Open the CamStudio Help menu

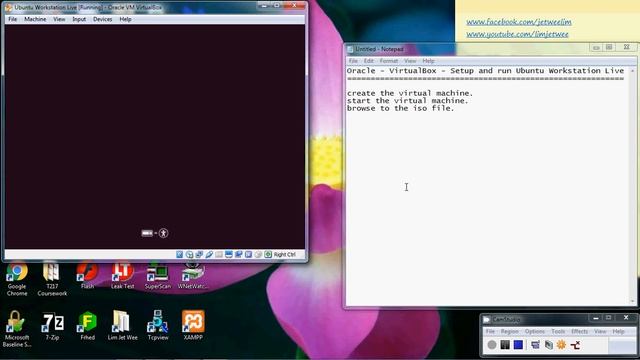coord(618,331)
